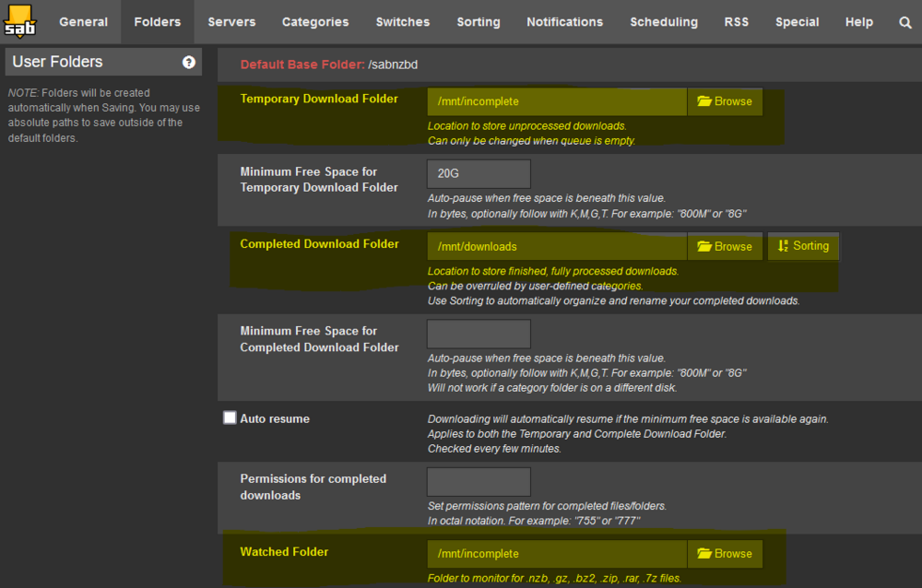Open the search magnifier icon
This screenshot has width=922, height=588.
coord(905,22)
